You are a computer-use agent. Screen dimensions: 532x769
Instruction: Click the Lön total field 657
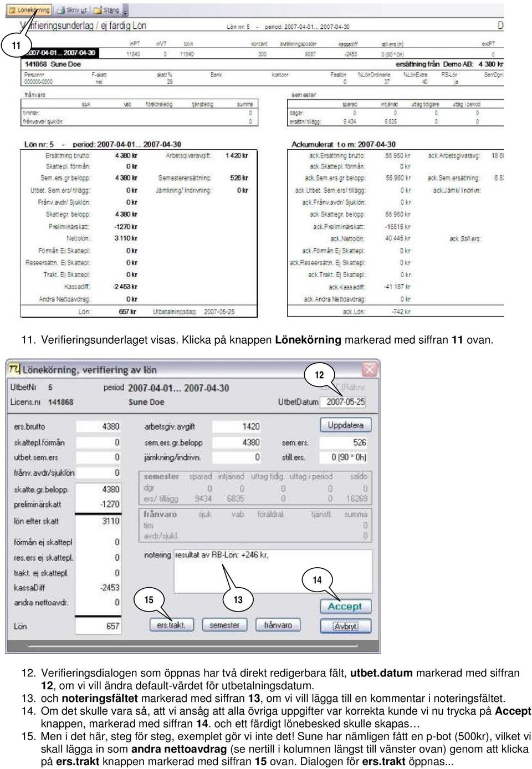point(98,626)
